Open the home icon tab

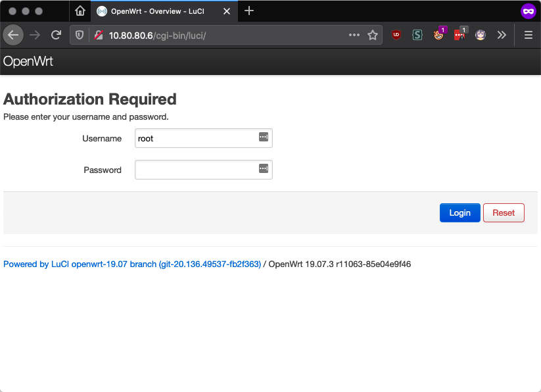tap(80, 11)
